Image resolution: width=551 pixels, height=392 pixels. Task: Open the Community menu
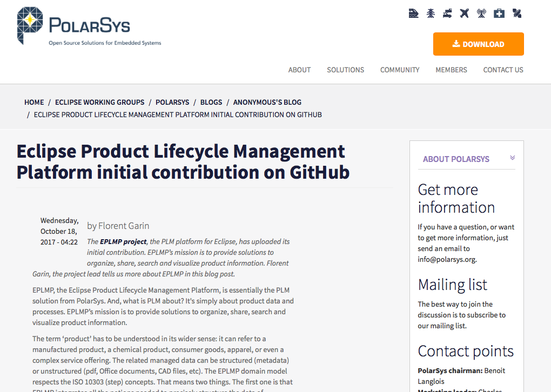[x=400, y=70]
